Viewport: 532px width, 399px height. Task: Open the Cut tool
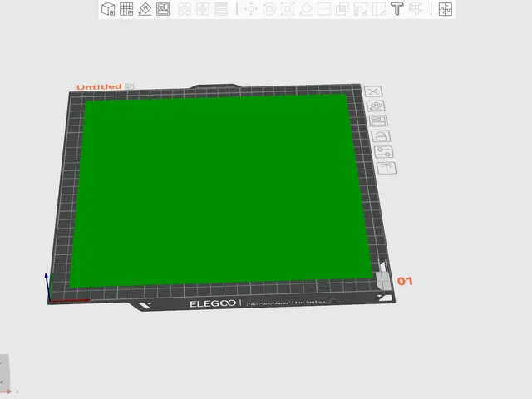pyautogui.click(x=324, y=9)
